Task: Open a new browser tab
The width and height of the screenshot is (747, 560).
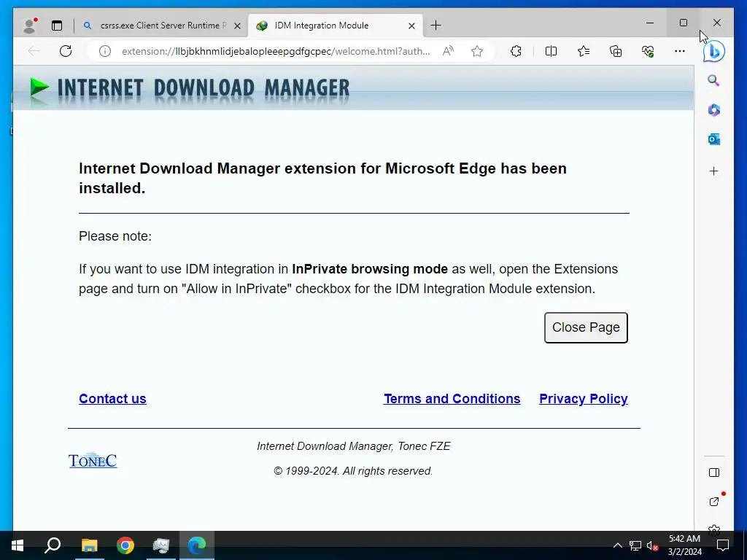Action: tap(436, 26)
